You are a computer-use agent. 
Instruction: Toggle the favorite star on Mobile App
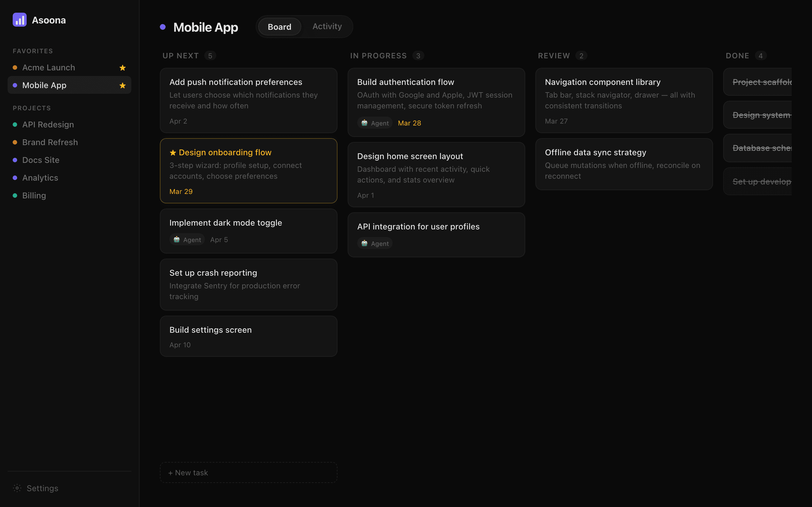[122, 85]
